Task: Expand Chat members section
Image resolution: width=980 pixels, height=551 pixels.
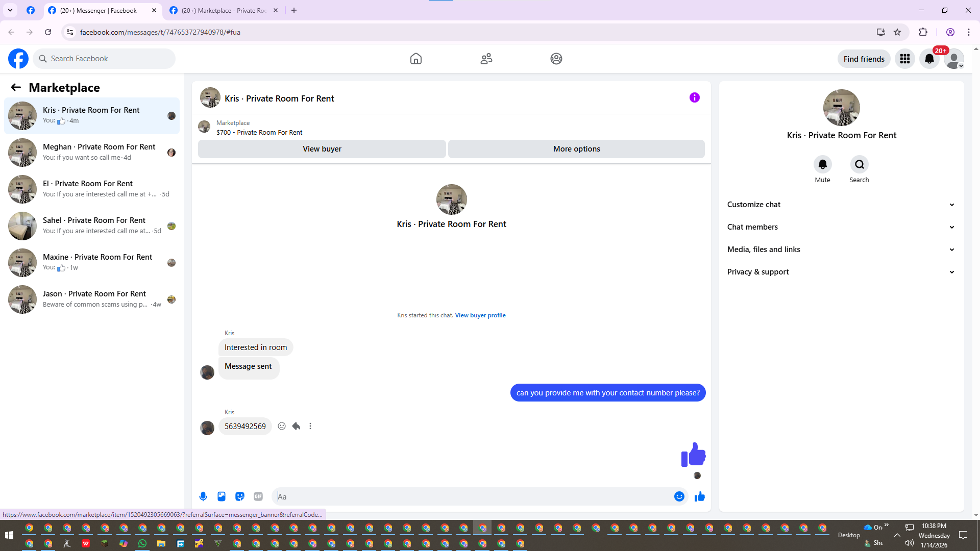Action: pyautogui.click(x=841, y=227)
